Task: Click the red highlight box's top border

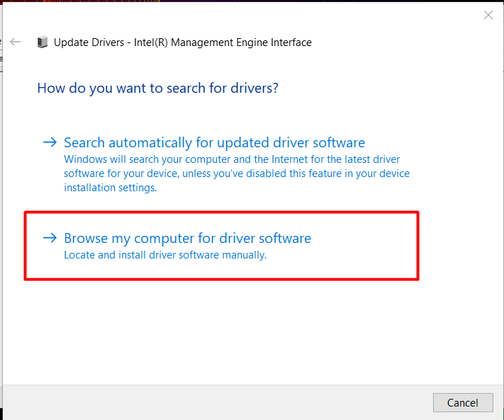Action: 221,212
